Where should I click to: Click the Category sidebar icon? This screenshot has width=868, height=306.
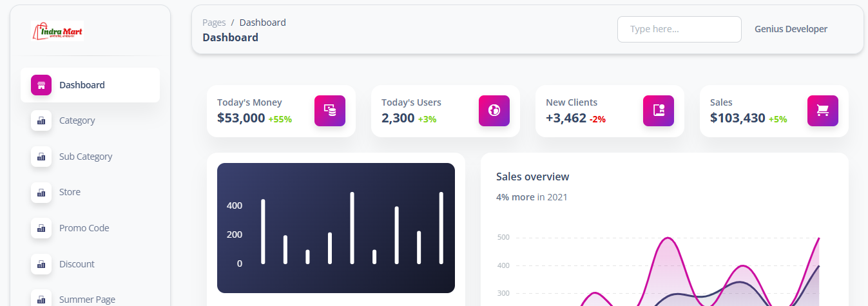click(41, 120)
